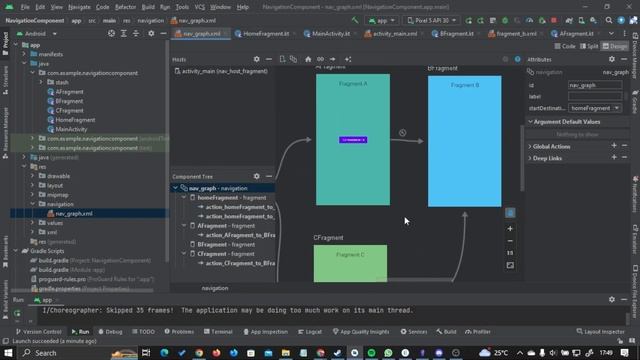Image resolution: width=640 pixels, height=360 pixels.
Task: Open Hosts panel gear settings
Action: pyautogui.click(x=256, y=59)
